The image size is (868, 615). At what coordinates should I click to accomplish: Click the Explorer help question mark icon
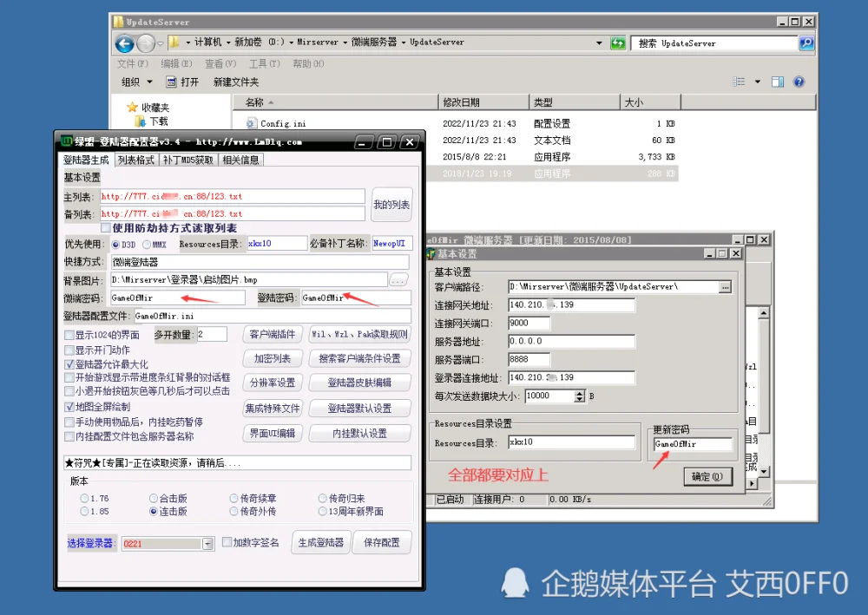799,82
